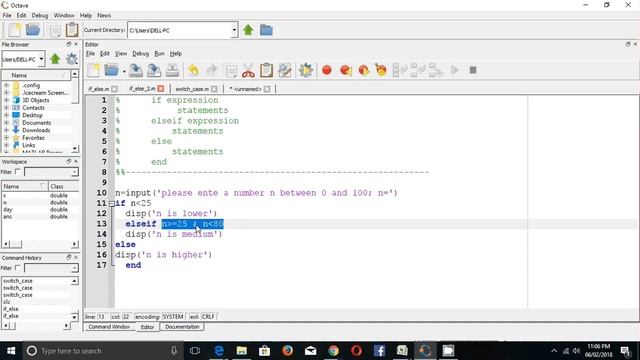Save the current file in the editor
Screen dimensions: 640x360
pos(136,70)
